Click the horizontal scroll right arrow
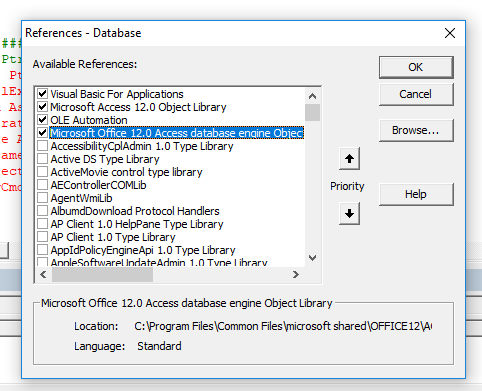The image size is (482, 391). point(296,274)
